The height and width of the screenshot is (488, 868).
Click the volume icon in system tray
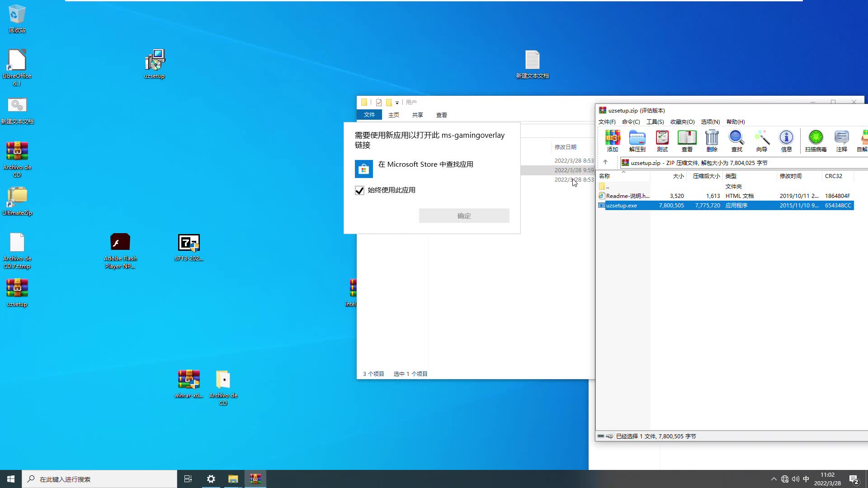coord(796,479)
